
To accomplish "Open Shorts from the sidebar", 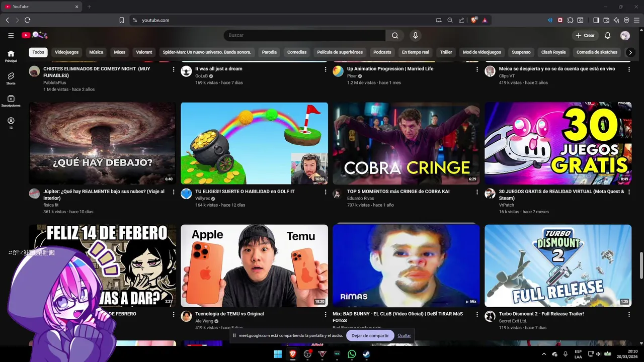I will [11, 78].
